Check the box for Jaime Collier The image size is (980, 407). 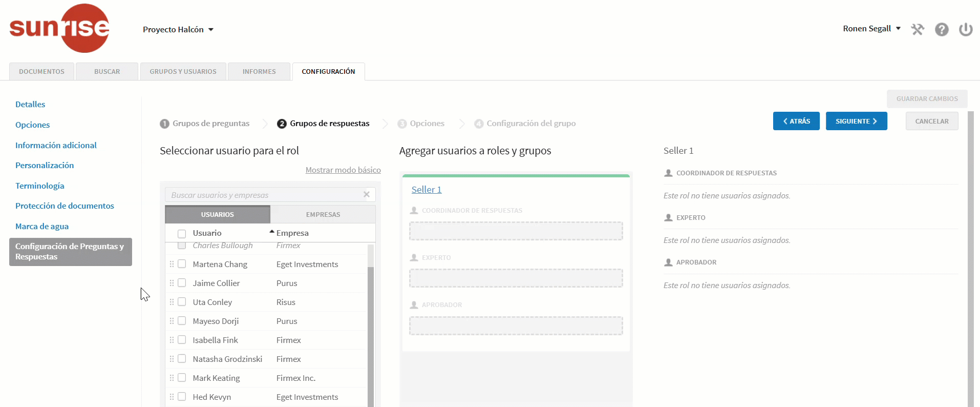tap(182, 283)
